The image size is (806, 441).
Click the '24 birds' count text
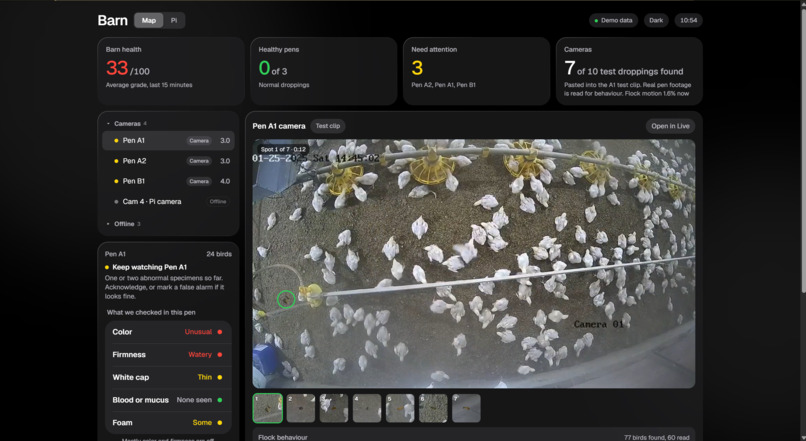[219, 254]
